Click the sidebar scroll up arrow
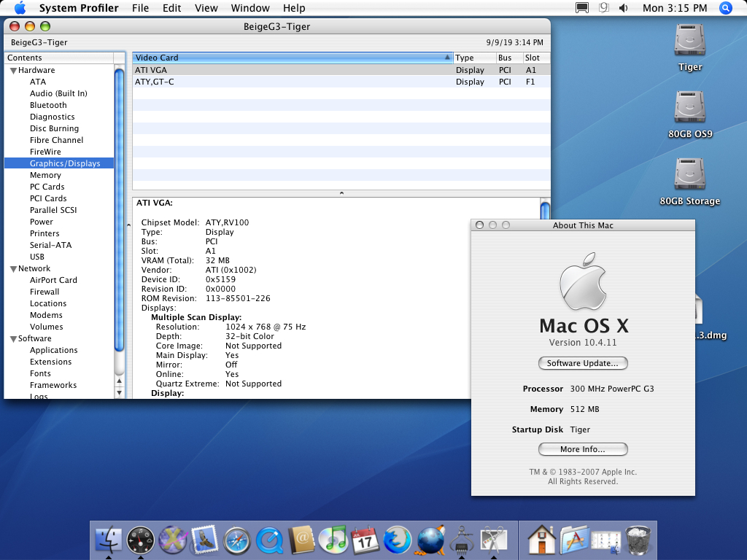The height and width of the screenshot is (560, 747). point(119,381)
